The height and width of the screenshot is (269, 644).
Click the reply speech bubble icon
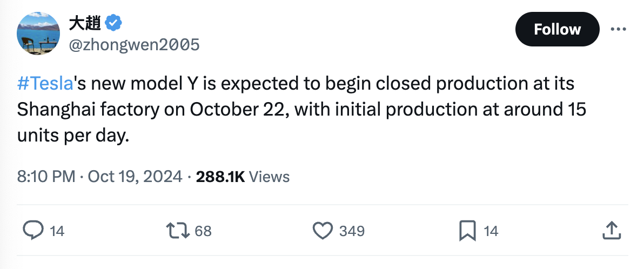coord(33,231)
